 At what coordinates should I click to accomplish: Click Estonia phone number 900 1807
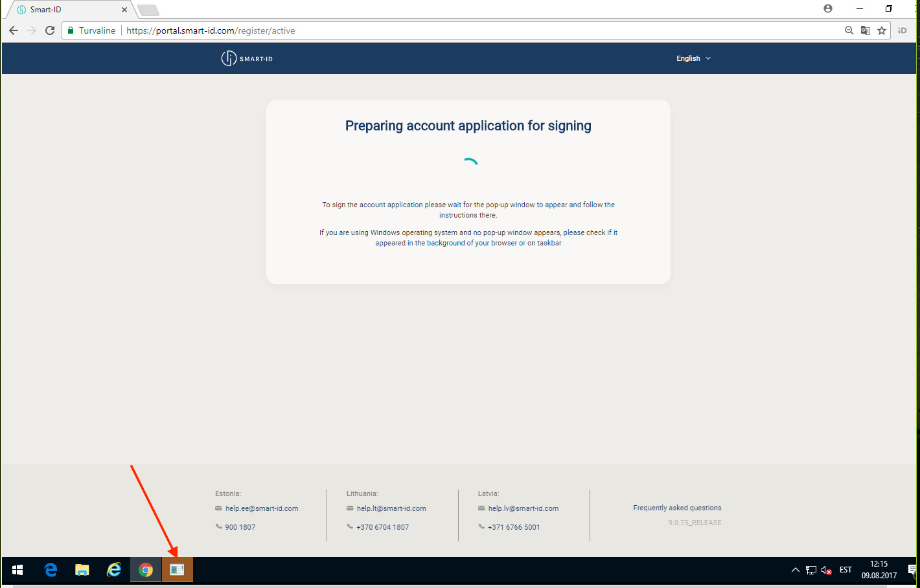pos(240,527)
